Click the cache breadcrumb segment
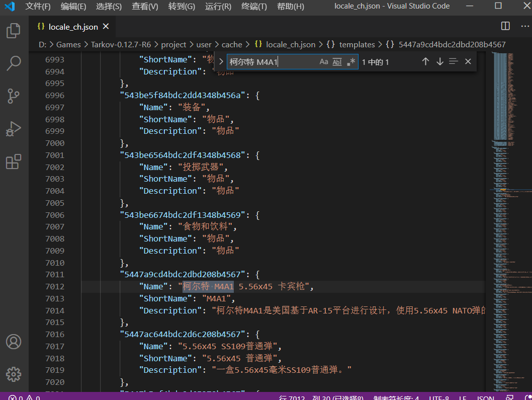 click(232, 44)
